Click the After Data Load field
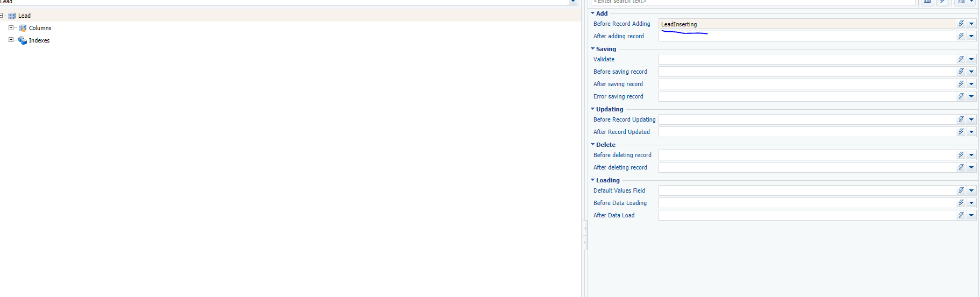Screen dimensions: 980x297 coord(807,215)
